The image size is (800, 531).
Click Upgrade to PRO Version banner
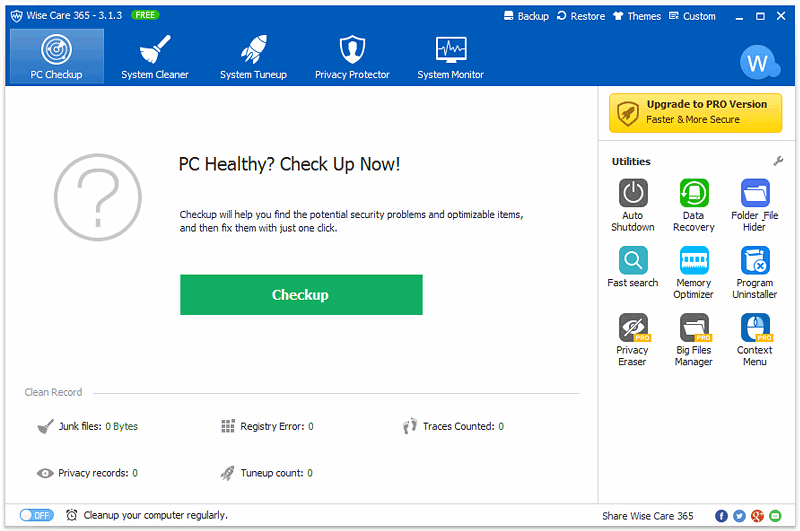click(x=695, y=113)
